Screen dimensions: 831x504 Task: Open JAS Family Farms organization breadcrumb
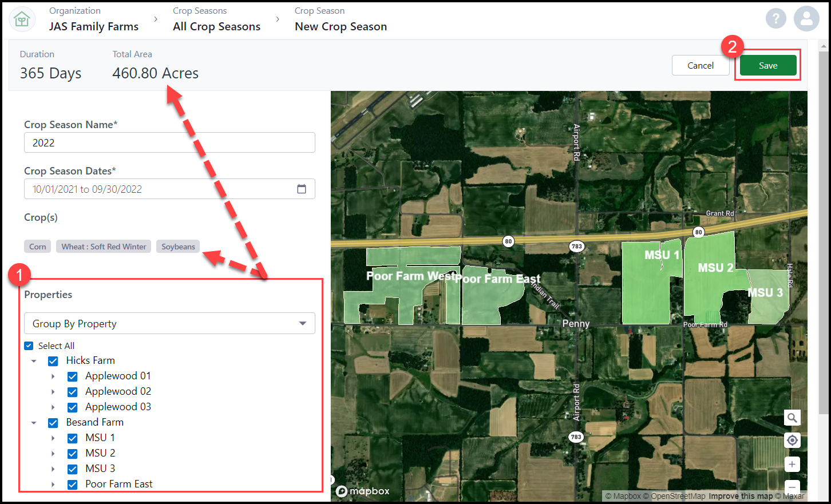pos(94,26)
